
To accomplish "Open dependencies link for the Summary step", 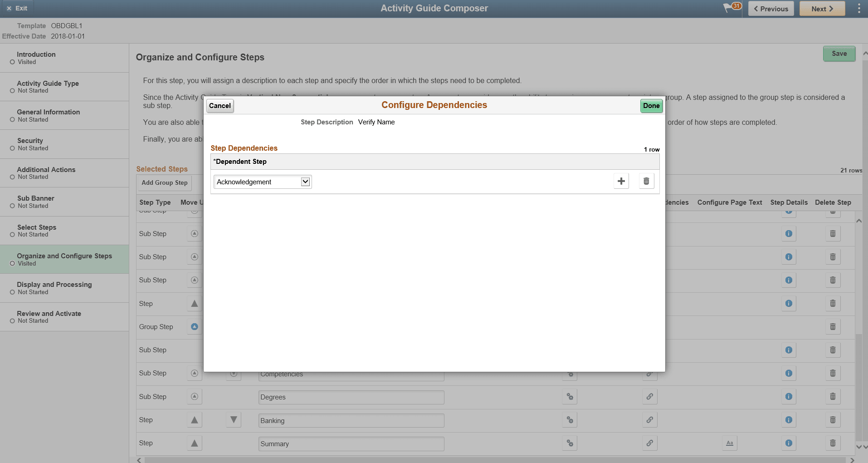I will [649, 443].
